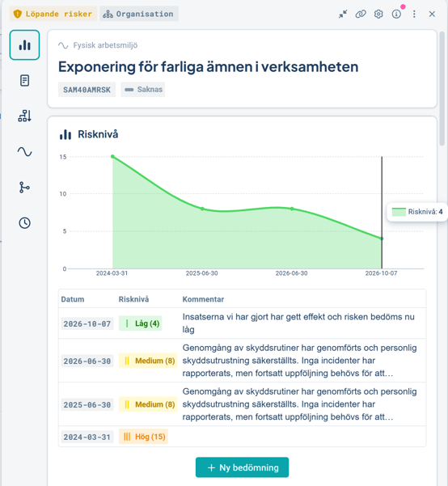Open the clock history sidebar icon
This screenshot has height=486, width=448.
(24, 223)
